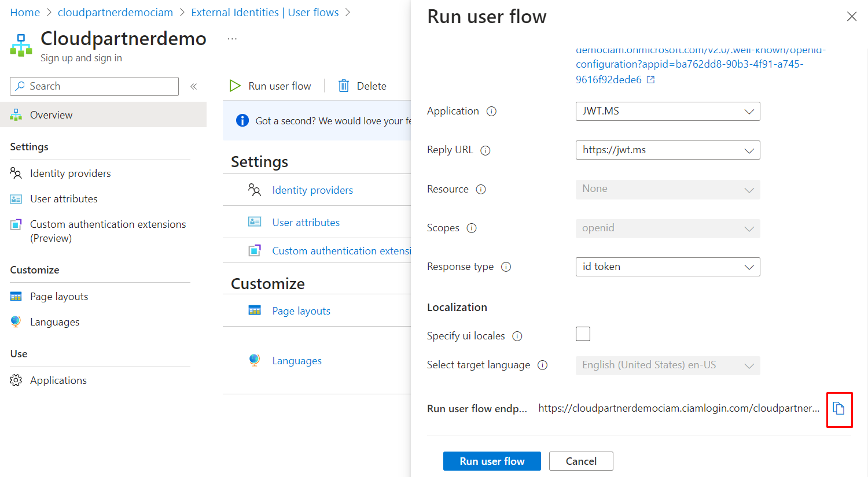Click the Delete trash can icon
The image size is (868, 477).
click(344, 86)
